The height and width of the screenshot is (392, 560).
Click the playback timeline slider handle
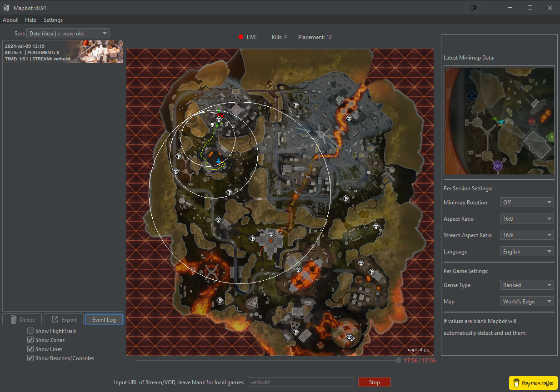pos(399,360)
